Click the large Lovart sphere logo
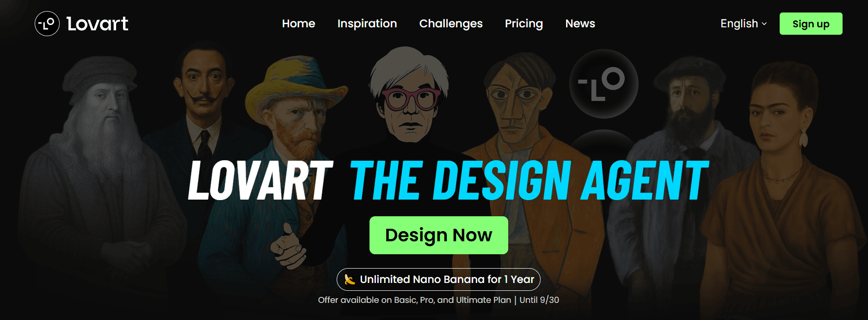 tap(603, 84)
